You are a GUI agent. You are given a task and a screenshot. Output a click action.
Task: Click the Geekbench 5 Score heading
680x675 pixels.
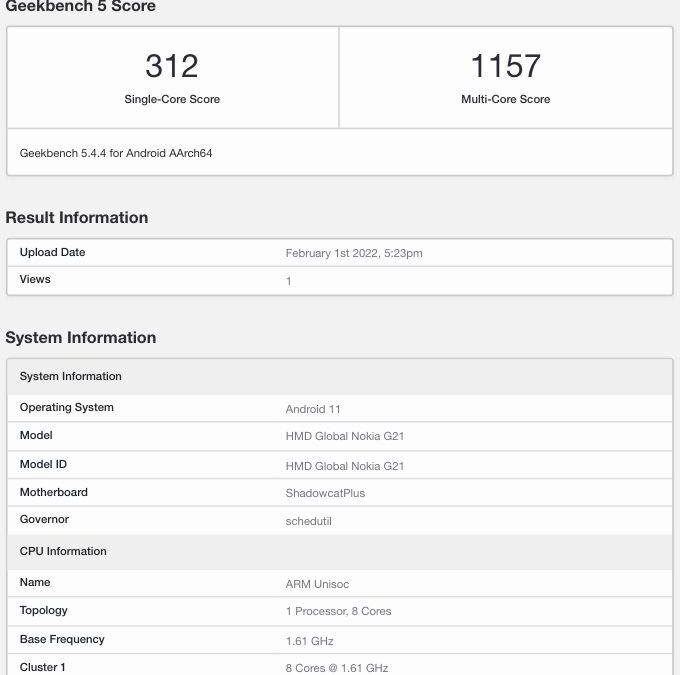pyautogui.click(x=81, y=7)
